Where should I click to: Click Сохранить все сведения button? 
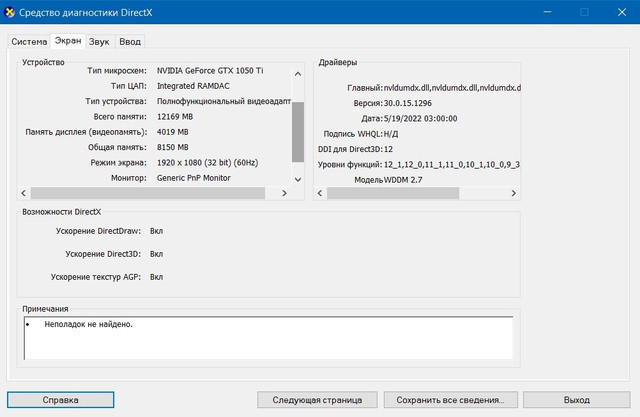tap(451, 400)
